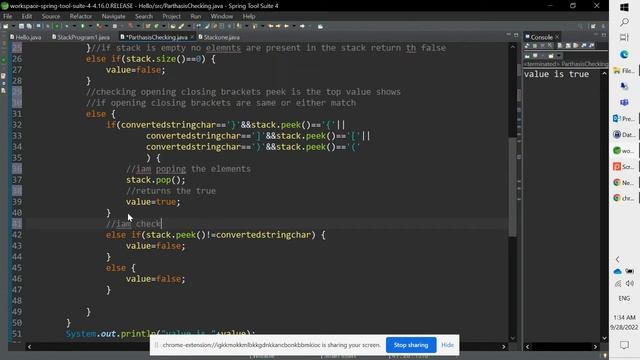Maximize the Console view
640x360 pixels.
click(604, 35)
